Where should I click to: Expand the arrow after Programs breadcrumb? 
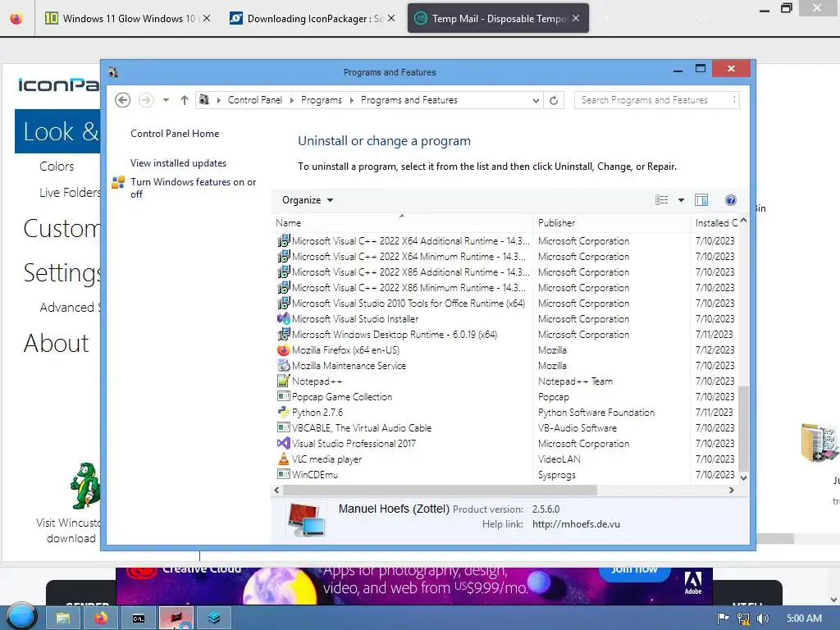pyautogui.click(x=351, y=100)
